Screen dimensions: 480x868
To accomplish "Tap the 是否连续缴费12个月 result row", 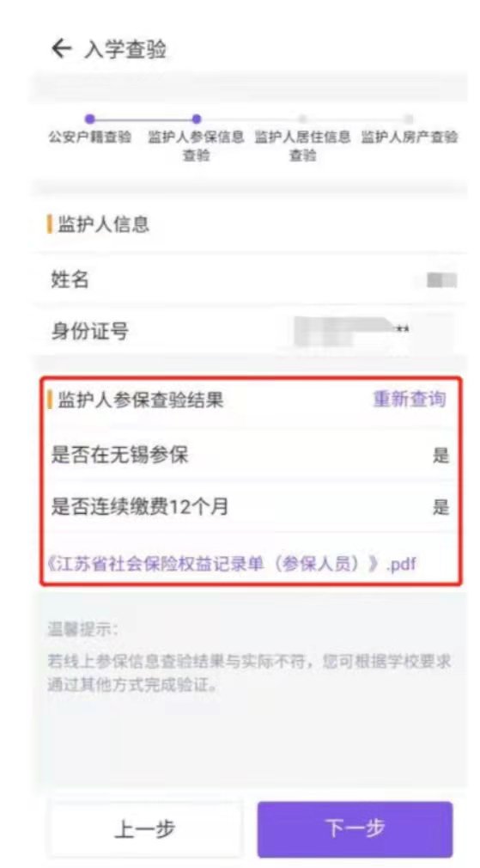I will click(250, 506).
